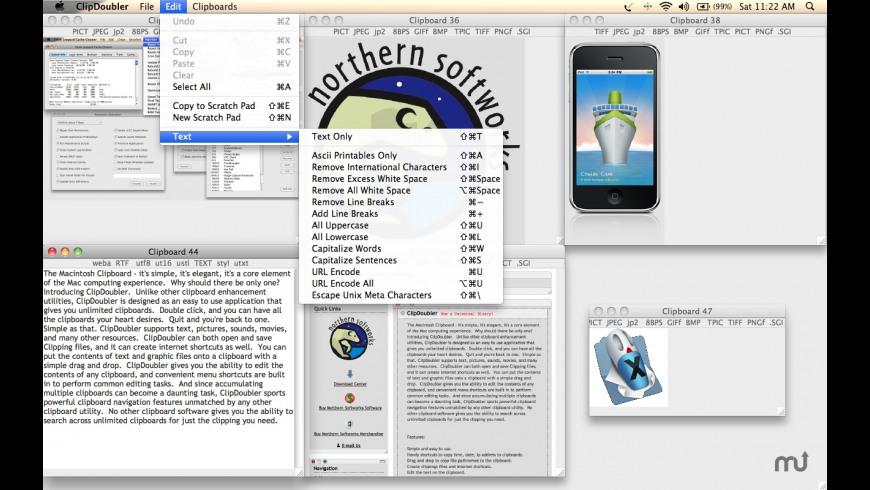
Task: Select GIFf format in Clipboard 47
Action: point(674,322)
